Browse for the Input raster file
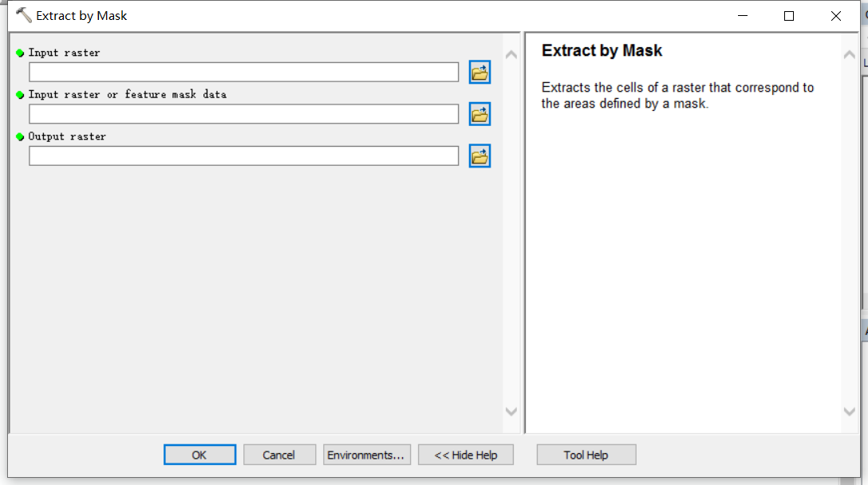This screenshot has width=868, height=485. [x=479, y=72]
